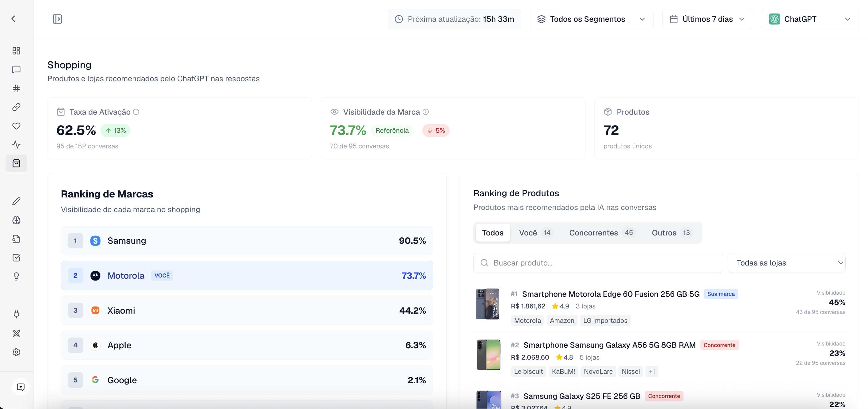This screenshot has width=868, height=409.
Task: Open the dashboard grid icon
Action: (16, 51)
